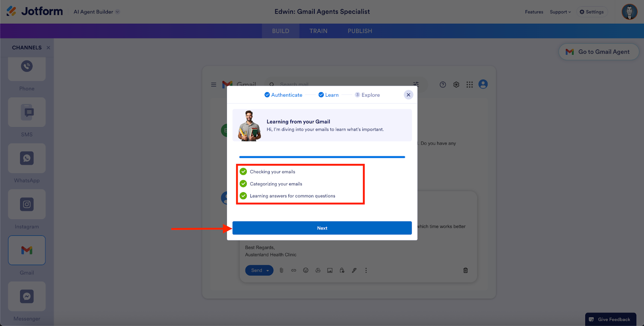Show search options in Gmail search bar
Viewport: 644px width, 326px height.
(416, 84)
